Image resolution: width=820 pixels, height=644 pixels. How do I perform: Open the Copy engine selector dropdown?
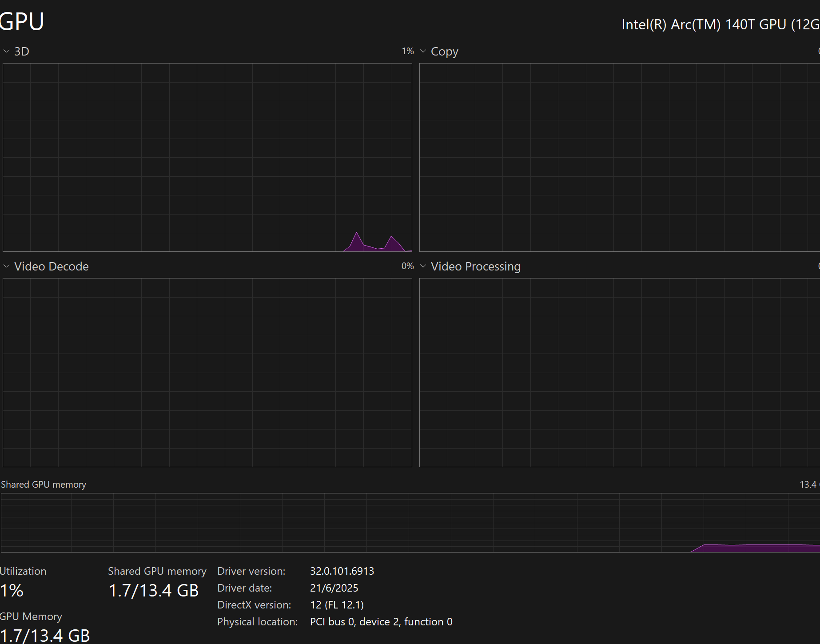[x=439, y=52]
